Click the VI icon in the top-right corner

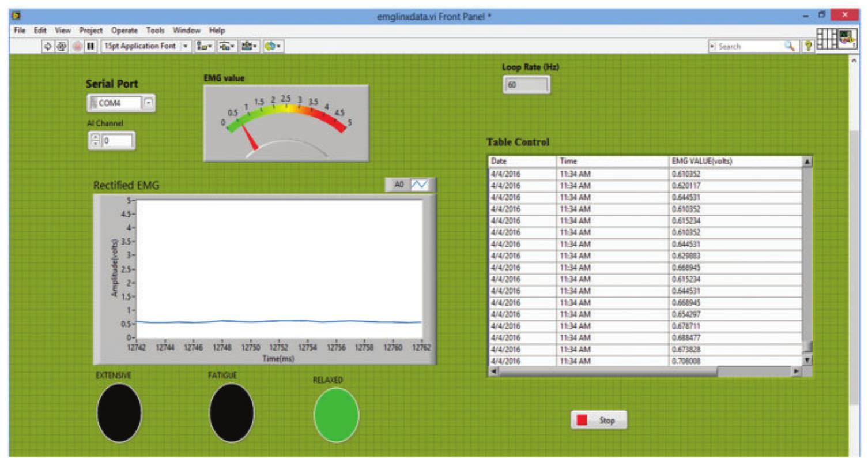click(x=847, y=39)
